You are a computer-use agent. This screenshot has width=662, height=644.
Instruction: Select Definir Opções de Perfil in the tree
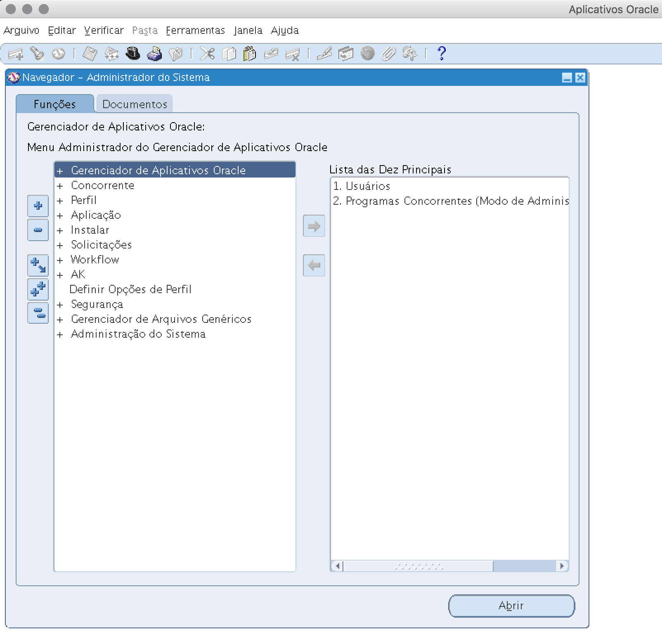130,289
